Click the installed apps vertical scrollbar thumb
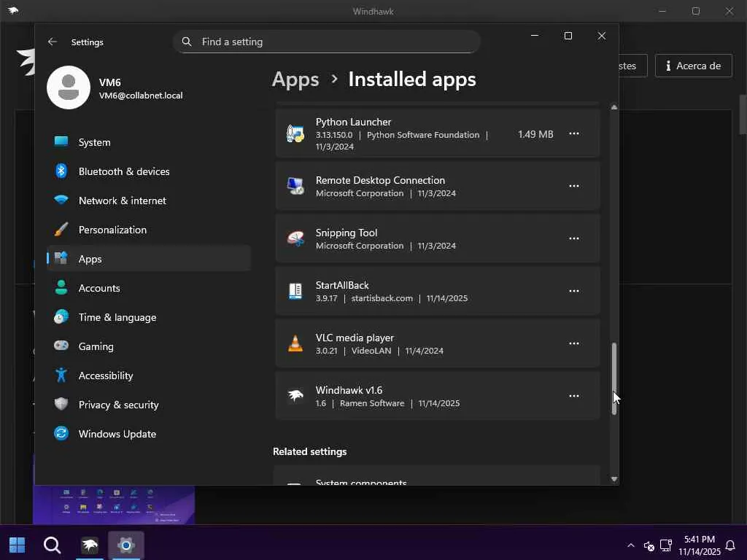747x560 pixels. 614,378
